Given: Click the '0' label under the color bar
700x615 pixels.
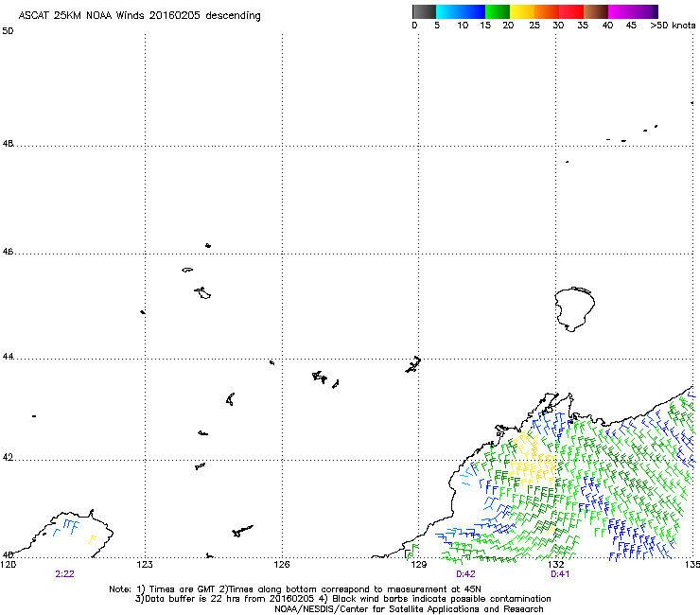Looking at the screenshot, I should pyautogui.click(x=414, y=26).
